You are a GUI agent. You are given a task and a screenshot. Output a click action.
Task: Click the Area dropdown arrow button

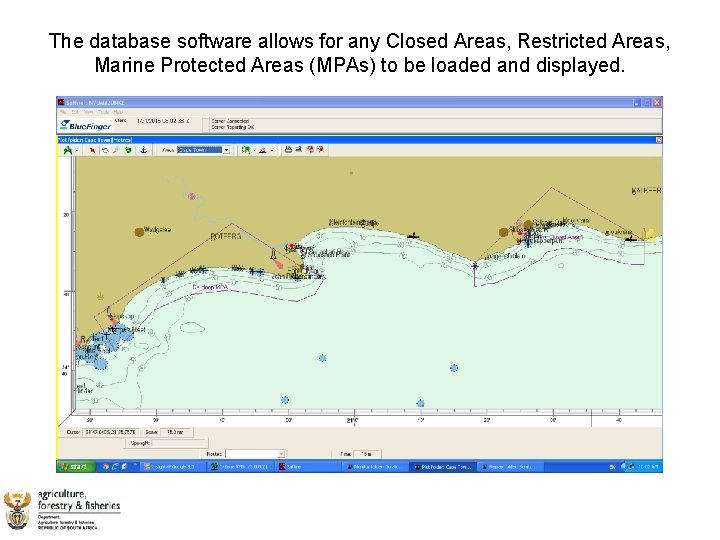(x=226, y=150)
